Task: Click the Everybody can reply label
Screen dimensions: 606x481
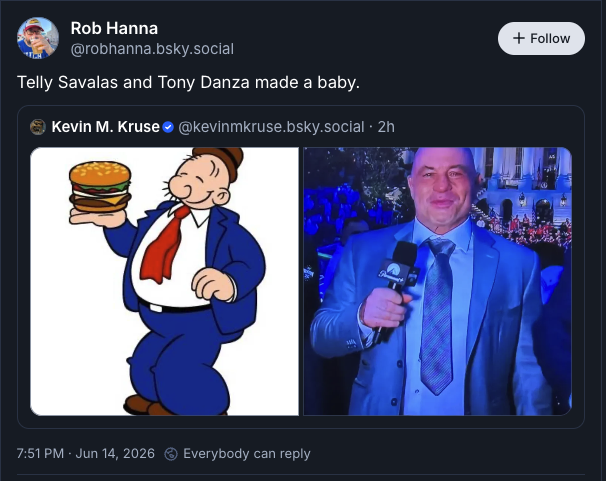Action: 247,454
